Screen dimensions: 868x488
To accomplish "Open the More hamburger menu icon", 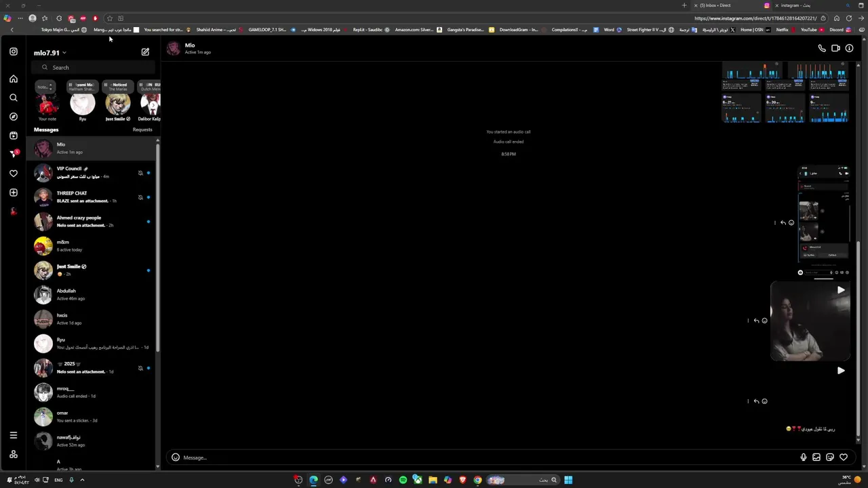I will pyautogui.click(x=13, y=435).
